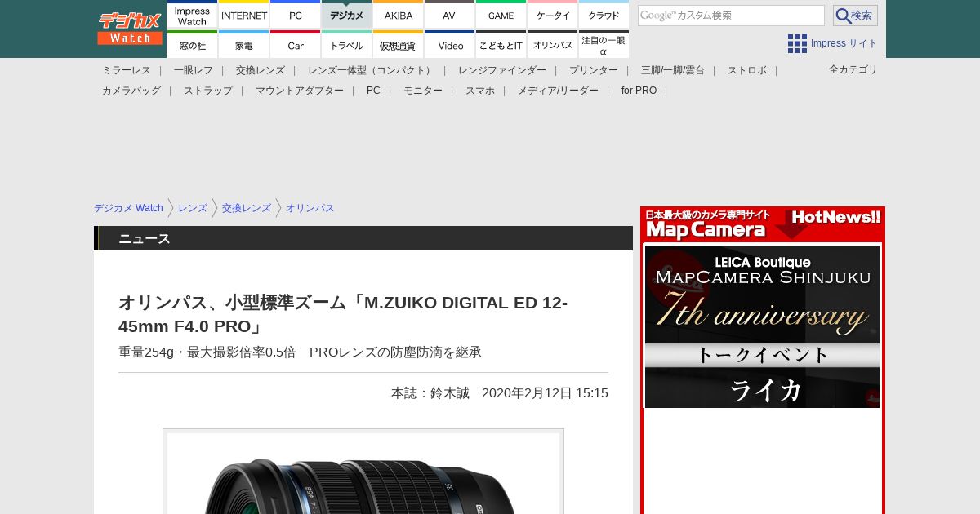Click レンズ breadcrumb link
Screen dimensions: 980x514
[193, 208]
